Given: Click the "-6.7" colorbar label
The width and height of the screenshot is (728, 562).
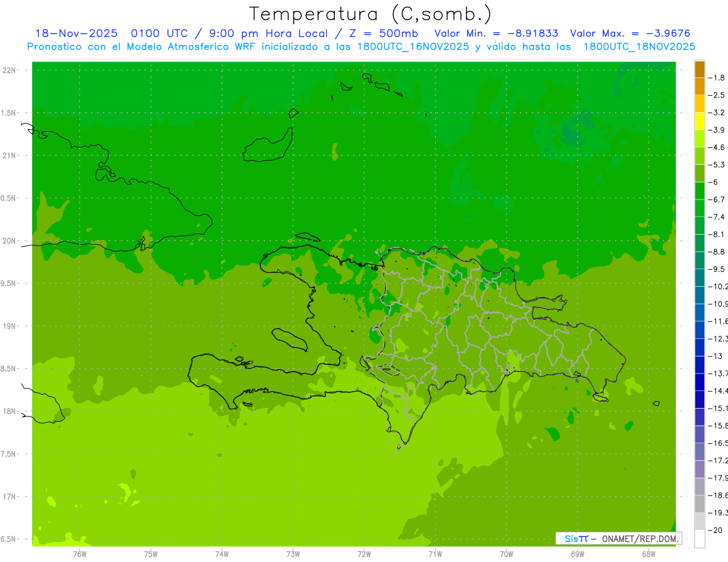Looking at the screenshot, I should pyautogui.click(x=717, y=199).
